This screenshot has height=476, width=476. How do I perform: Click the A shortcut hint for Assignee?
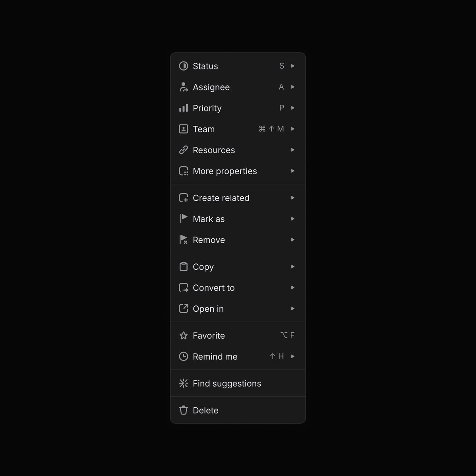(x=281, y=87)
